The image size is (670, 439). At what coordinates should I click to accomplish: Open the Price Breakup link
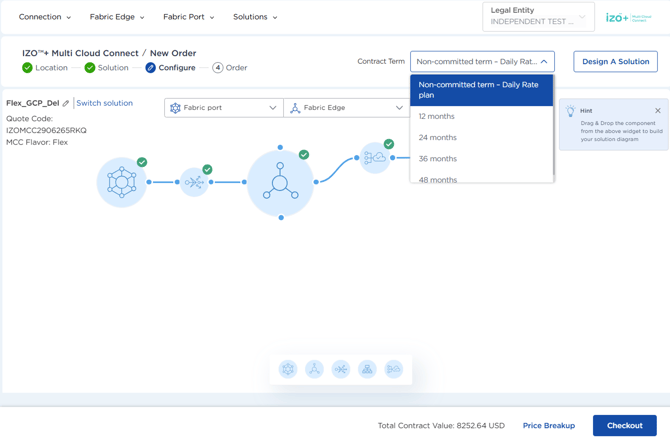[x=549, y=426]
